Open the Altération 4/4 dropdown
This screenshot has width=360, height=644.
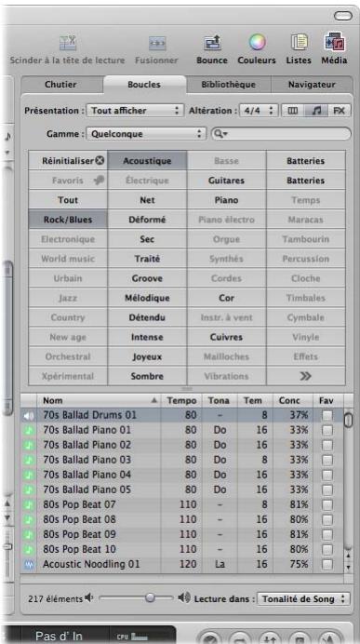[x=259, y=111]
